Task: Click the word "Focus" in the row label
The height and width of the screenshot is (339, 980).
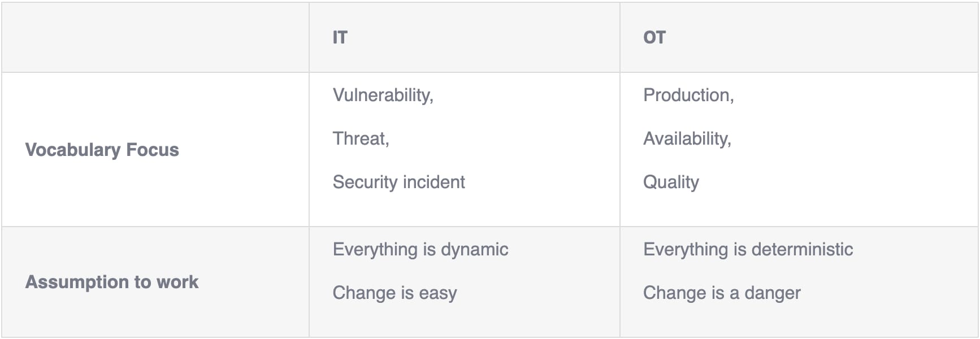Action: coord(152,150)
